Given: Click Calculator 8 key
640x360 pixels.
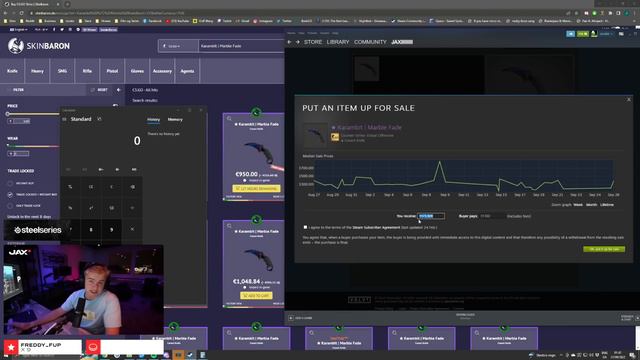Looking at the screenshot, I should coord(91,229).
